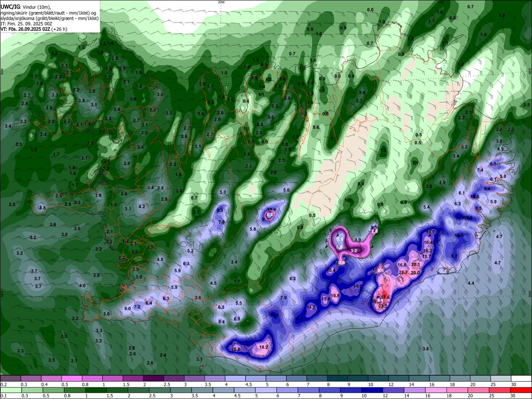The width and height of the screenshot is (532, 399).
Task: Click the 4.4 value off the east coast
Action: point(471,283)
